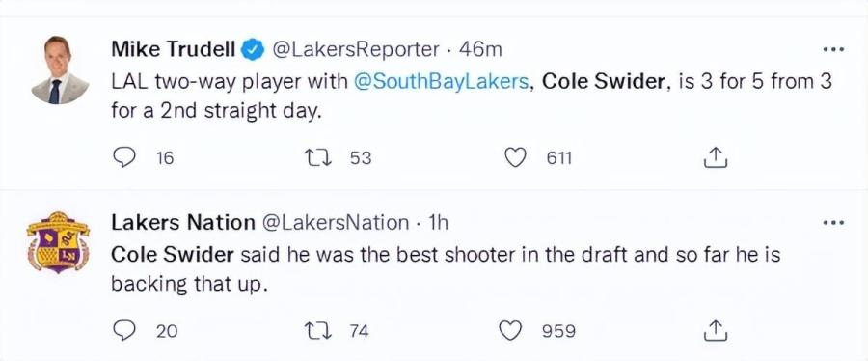
Task: Share Mike Trudell's tweet
Action: click(714, 157)
